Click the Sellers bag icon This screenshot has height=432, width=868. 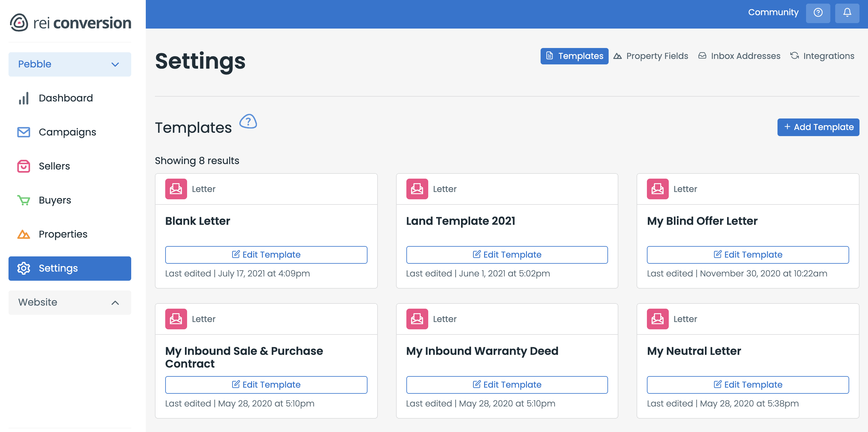pos(24,166)
